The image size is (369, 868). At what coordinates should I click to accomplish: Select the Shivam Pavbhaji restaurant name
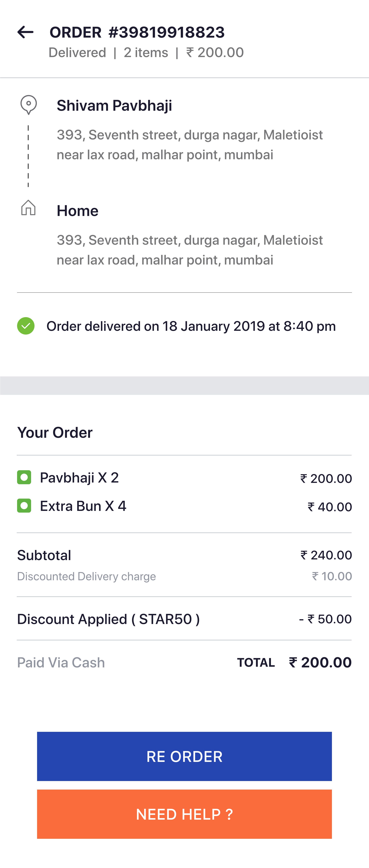114,105
